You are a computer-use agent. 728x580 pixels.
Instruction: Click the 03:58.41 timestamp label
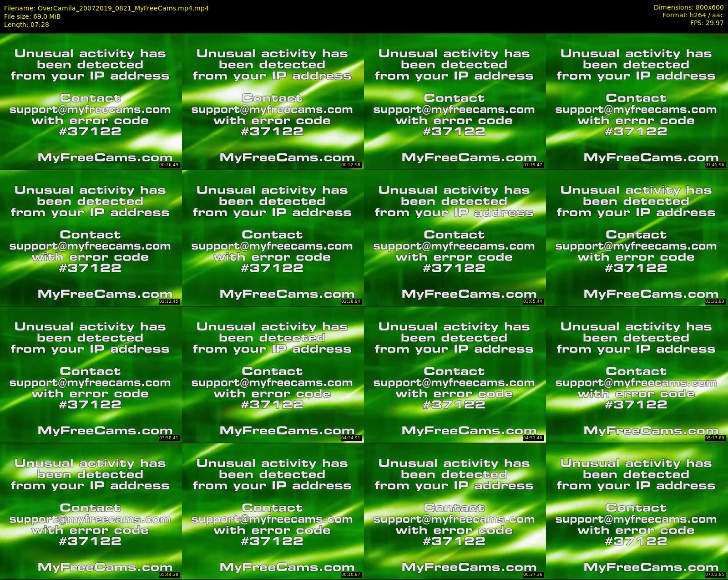pos(169,438)
